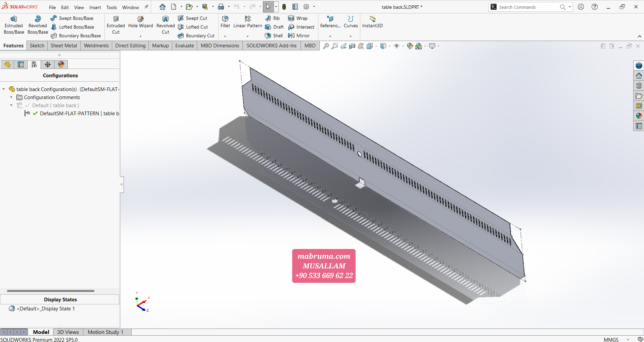Open the ConfigurationManager tab

click(x=34, y=65)
